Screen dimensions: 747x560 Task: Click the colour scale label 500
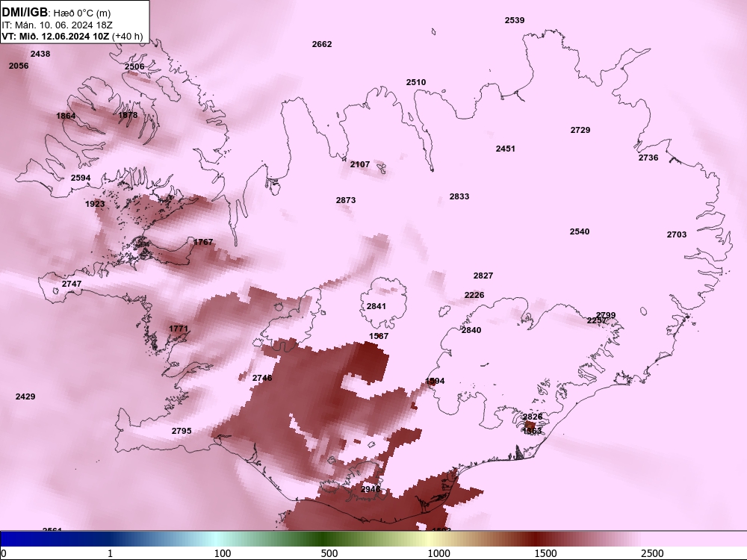coord(329,553)
